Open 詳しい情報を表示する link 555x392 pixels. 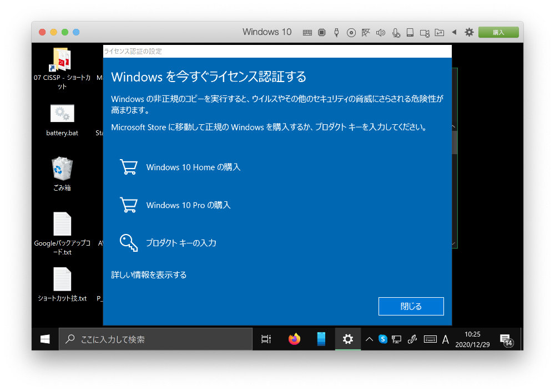coord(149,274)
